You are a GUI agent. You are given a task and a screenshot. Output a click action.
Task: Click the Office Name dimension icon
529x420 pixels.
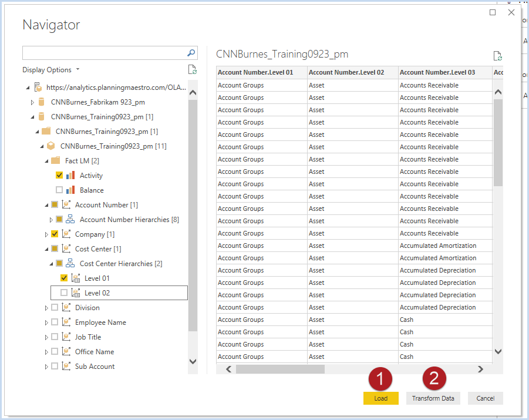tap(66, 351)
